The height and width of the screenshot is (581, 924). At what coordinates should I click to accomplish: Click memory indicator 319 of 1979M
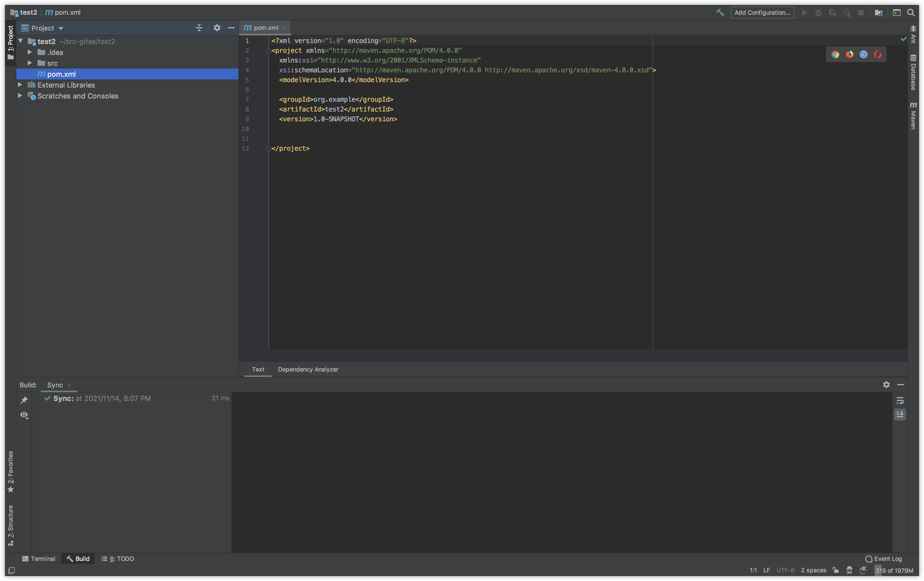pos(894,570)
